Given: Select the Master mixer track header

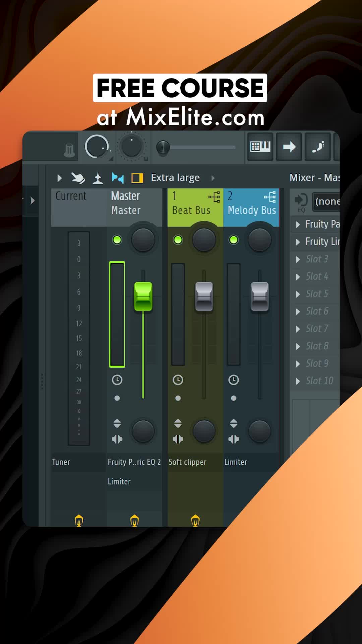Looking at the screenshot, I should click(x=134, y=207).
